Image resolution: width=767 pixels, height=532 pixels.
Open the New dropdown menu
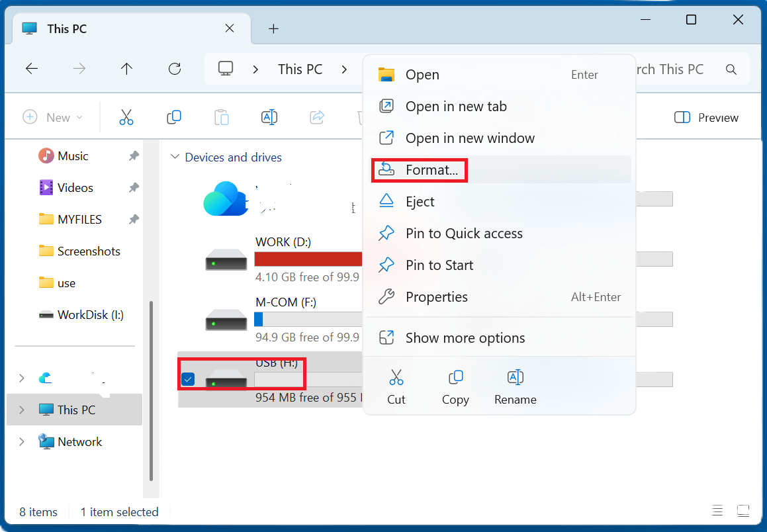tap(54, 118)
